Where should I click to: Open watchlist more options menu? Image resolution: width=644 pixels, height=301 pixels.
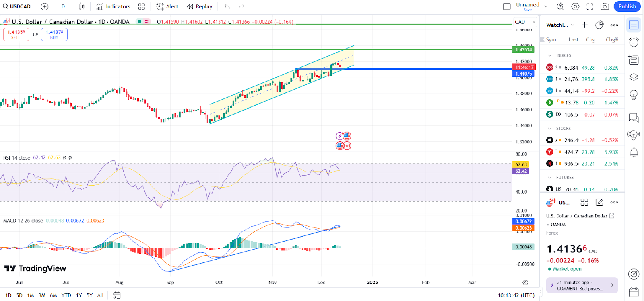coord(614,25)
